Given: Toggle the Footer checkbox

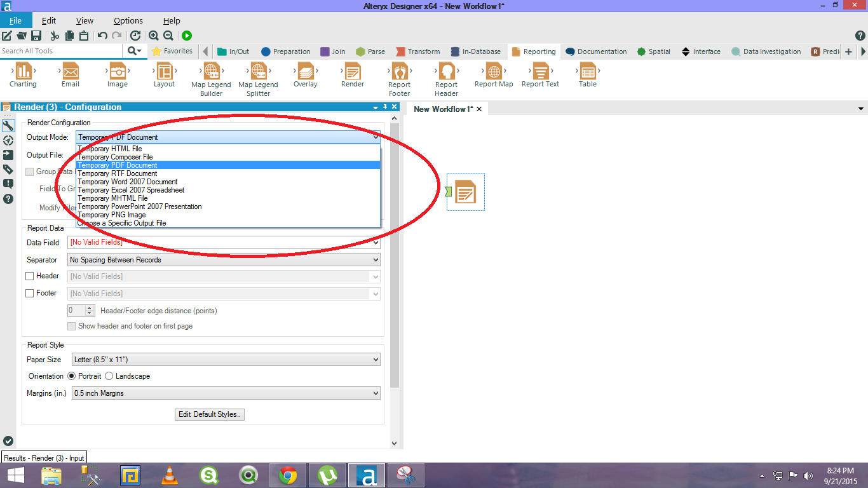Looking at the screenshot, I should tap(30, 294).
